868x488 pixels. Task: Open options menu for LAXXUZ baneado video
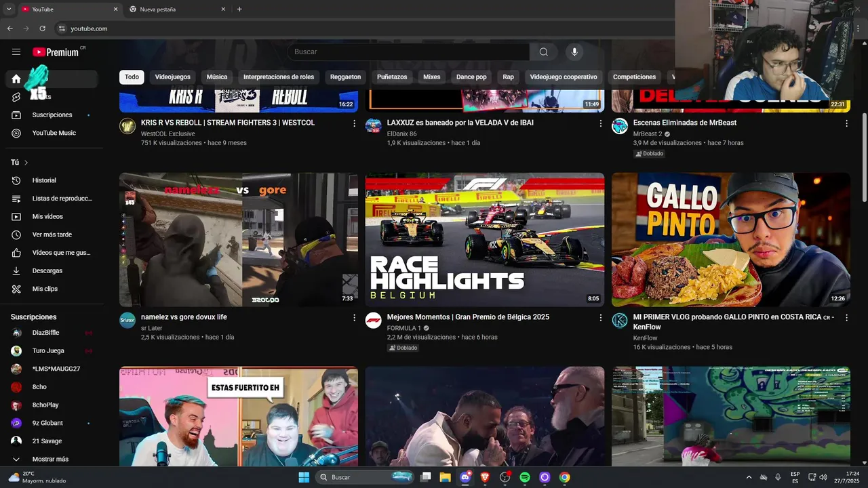600,123
